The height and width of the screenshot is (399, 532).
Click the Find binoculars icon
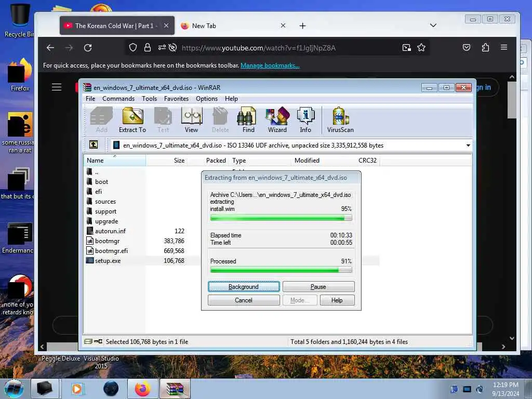tap(248, 120)
